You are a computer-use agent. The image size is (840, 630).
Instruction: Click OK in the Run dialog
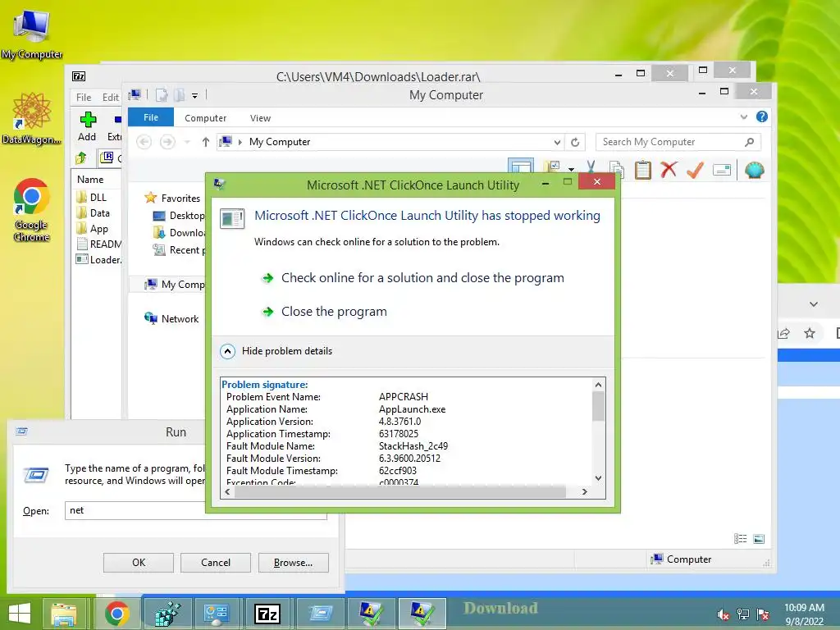(138, 563)
